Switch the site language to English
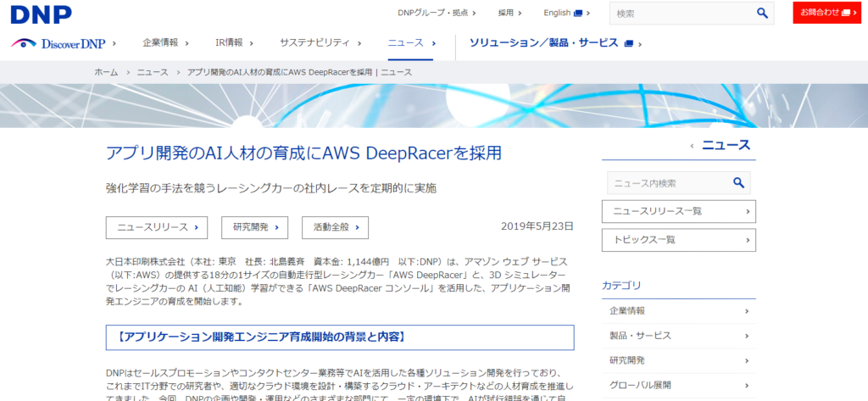This screenshot has height=401, width=868. coord(557,13)
